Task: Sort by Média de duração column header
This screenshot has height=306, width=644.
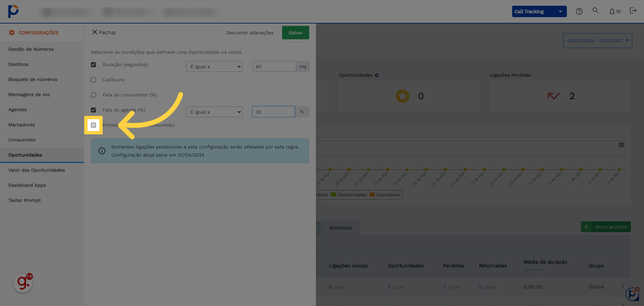Action: (x=545, y=262)
